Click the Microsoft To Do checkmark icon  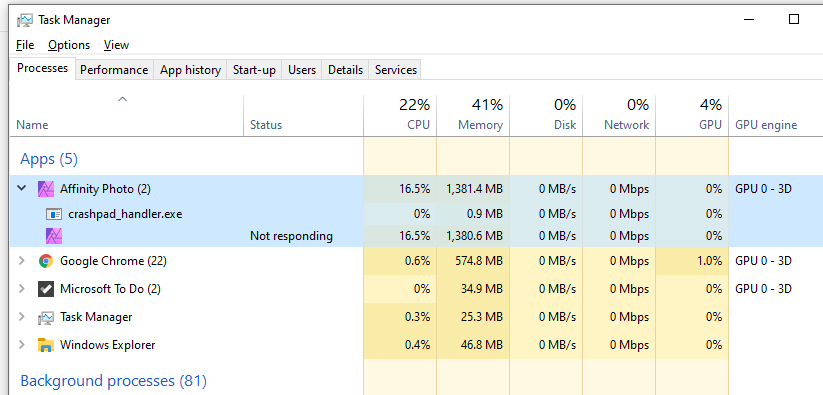46,289
